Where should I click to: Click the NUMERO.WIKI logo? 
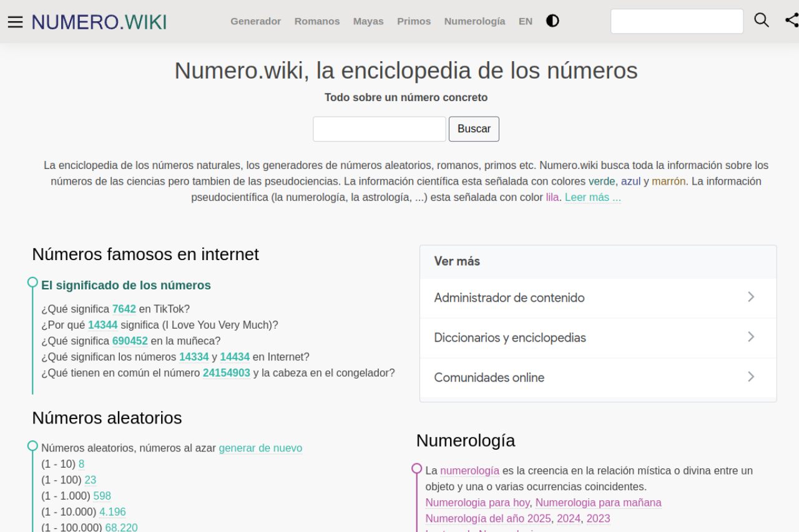tap(99, 22)
